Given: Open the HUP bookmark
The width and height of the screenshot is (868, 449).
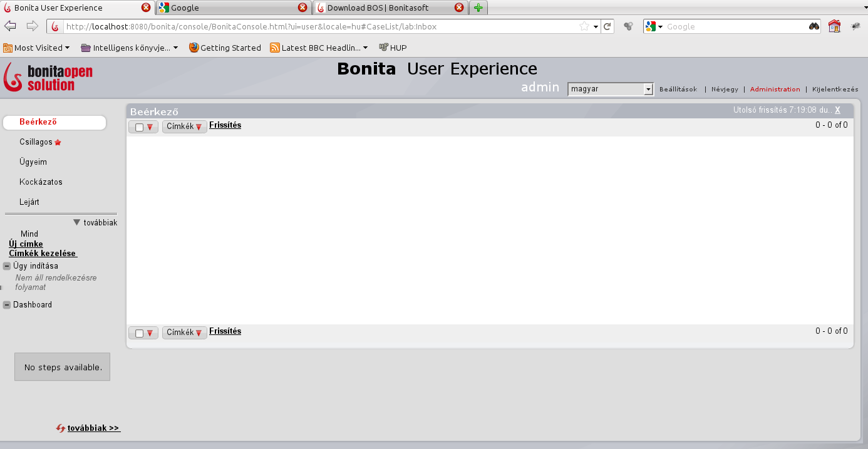Looking at the screenshot, I should coord(393,48).
